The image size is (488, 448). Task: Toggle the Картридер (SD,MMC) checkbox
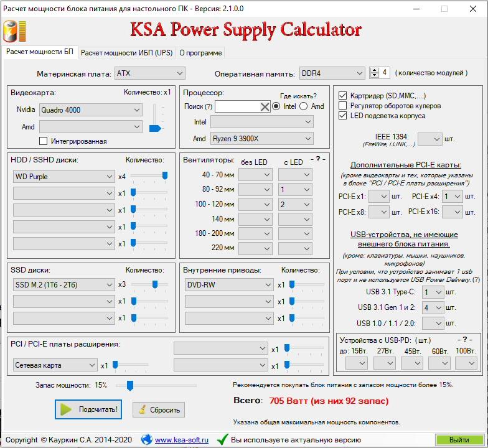click(342, 96)
